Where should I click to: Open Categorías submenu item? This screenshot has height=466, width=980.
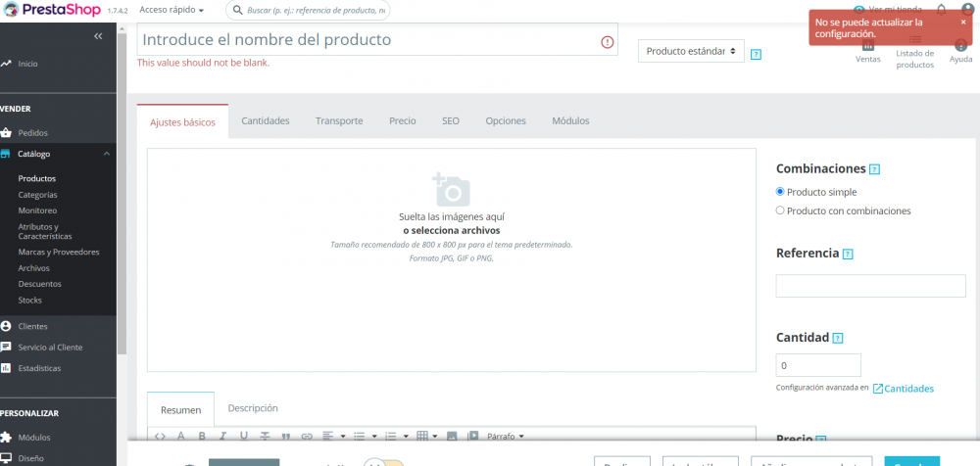tap(37, 195)
